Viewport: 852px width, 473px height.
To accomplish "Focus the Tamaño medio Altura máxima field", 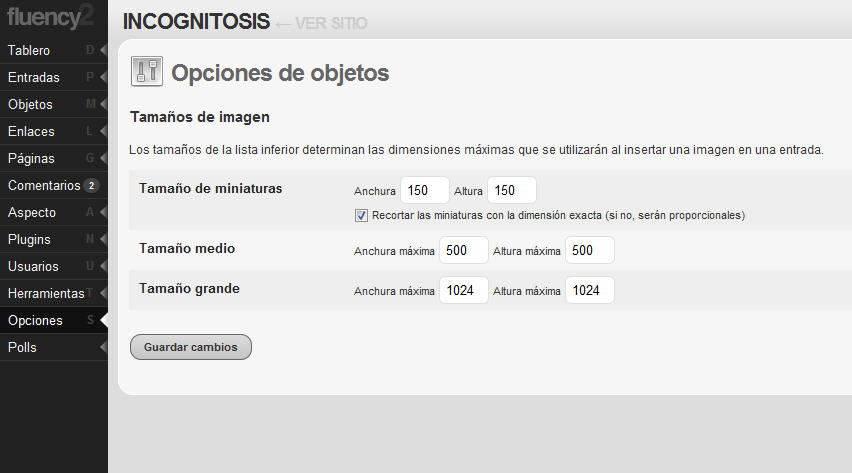I will point(590,250).
